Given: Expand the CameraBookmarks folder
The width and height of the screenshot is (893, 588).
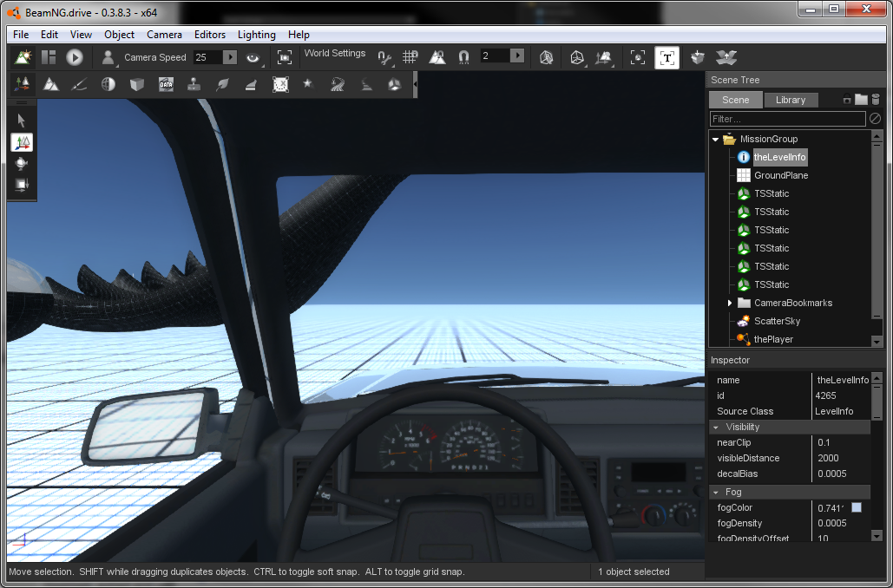Looking at the screenshot, I should [x=730, y=304].
